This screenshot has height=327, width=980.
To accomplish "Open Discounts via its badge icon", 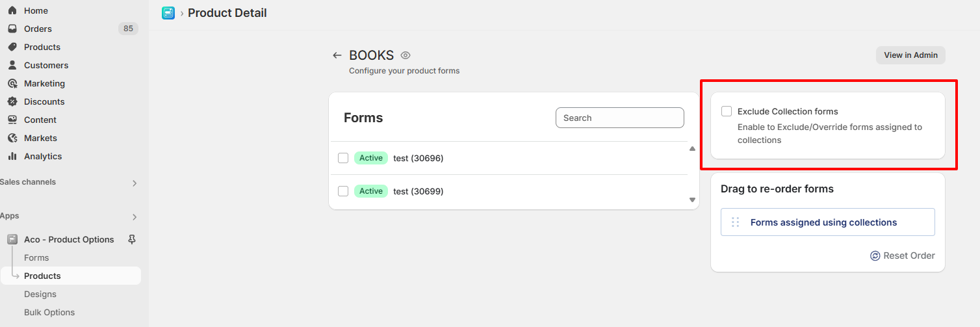I will click(x=12, y=101).
